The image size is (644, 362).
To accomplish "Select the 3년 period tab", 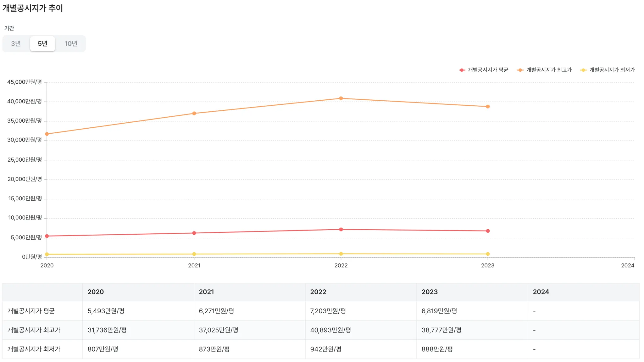I will (16, 44).
